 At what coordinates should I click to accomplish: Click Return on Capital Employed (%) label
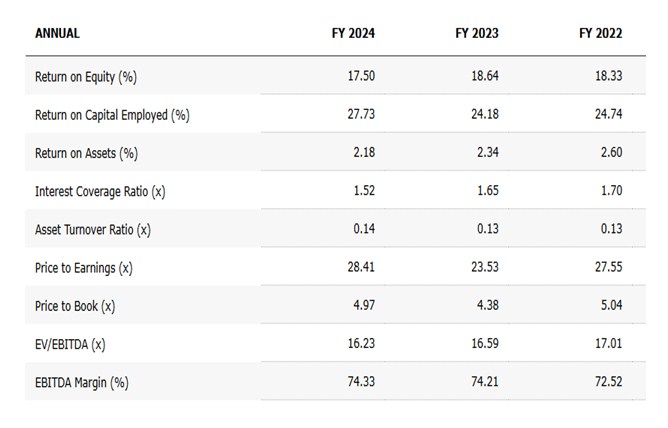tap(112, 115)
